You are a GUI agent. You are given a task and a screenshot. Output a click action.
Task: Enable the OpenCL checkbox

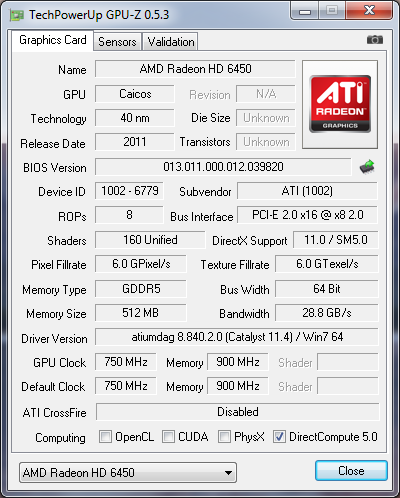105,436
